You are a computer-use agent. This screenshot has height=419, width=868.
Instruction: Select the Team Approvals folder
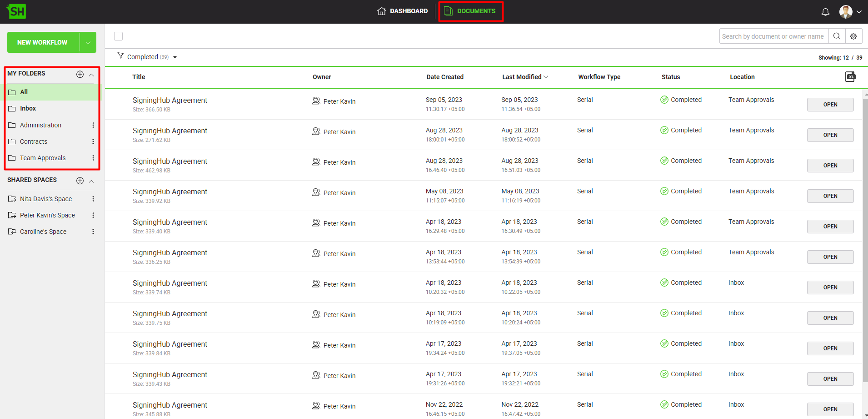[43, 158]
